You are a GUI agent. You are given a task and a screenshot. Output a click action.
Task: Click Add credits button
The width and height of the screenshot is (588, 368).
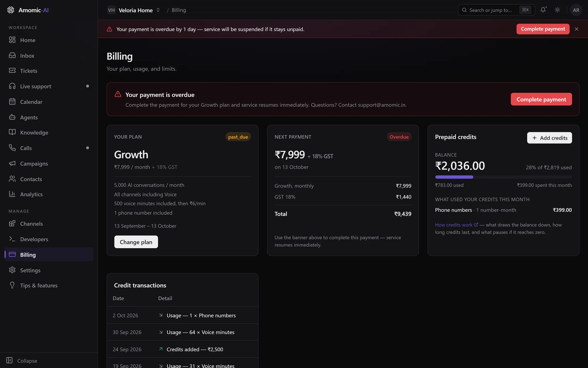point(549,138)
